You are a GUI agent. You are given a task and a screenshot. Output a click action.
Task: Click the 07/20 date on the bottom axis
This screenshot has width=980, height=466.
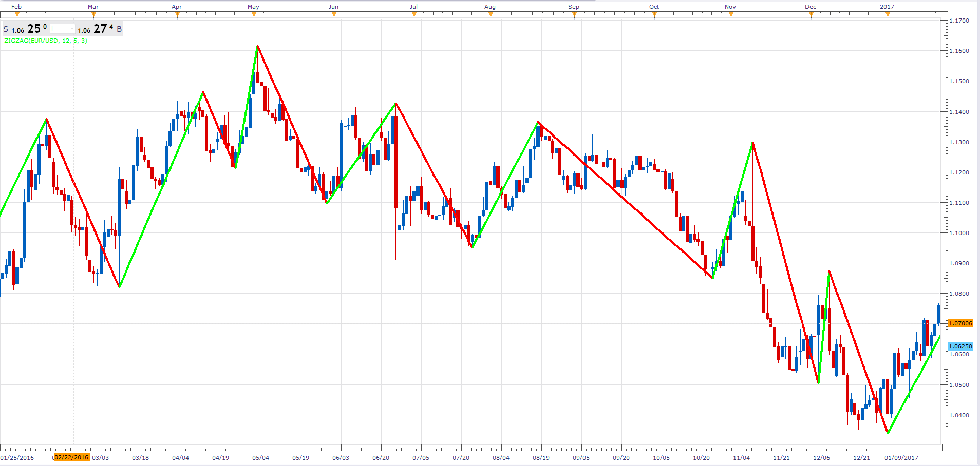[461, 458]
